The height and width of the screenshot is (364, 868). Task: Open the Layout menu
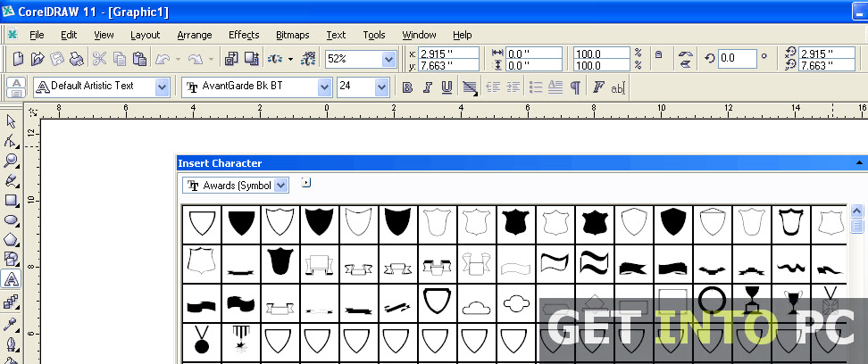(x=145, y=35)
